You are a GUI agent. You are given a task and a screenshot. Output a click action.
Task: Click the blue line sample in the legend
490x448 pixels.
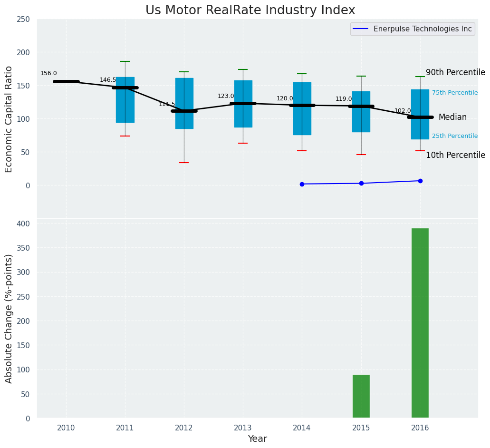click(361, 29)
